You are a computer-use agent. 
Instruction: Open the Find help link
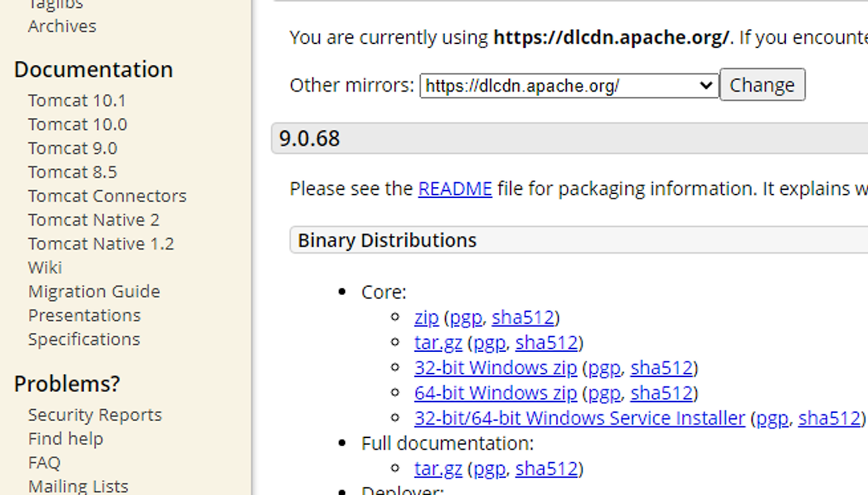(x=66, y=439)
